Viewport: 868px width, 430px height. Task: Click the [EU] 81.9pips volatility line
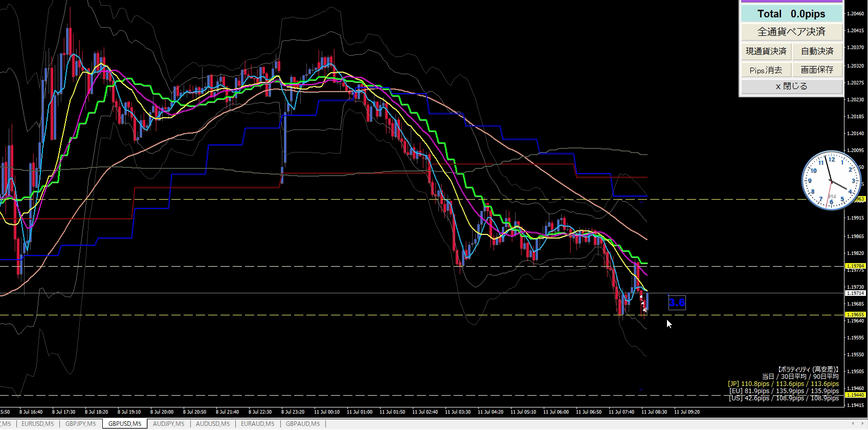(784, 391)
